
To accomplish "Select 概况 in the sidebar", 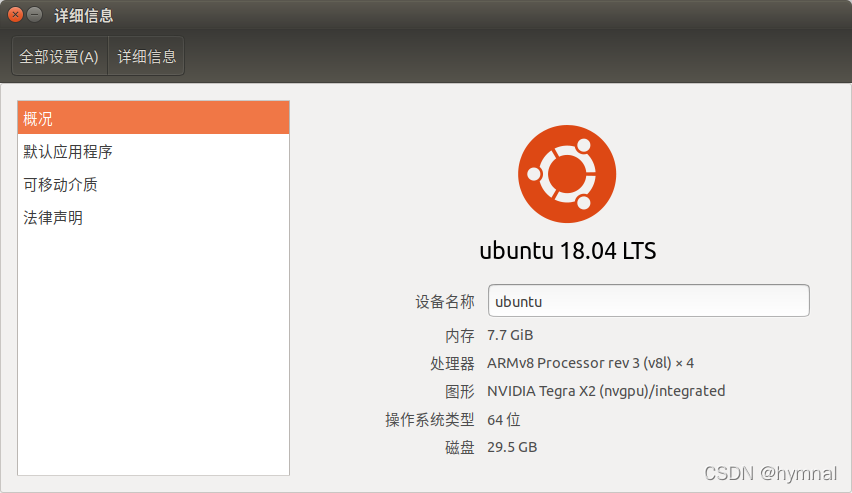I will (153, 118).
